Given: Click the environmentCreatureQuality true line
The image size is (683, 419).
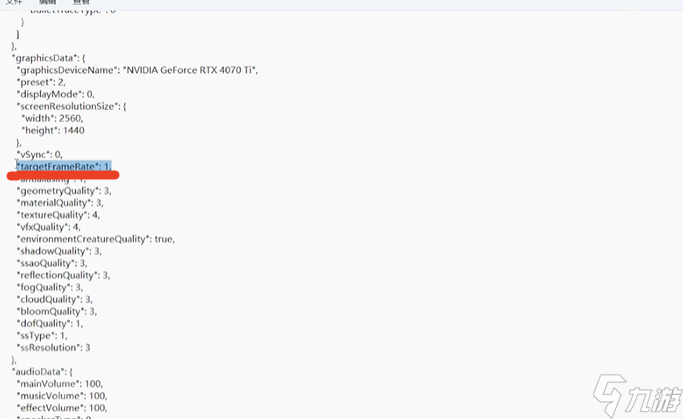Looking at the screenshot, I should pos(96,239).
